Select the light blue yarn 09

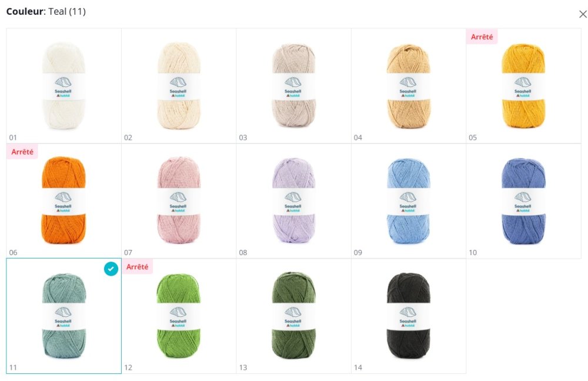click(x=409, y=201)
